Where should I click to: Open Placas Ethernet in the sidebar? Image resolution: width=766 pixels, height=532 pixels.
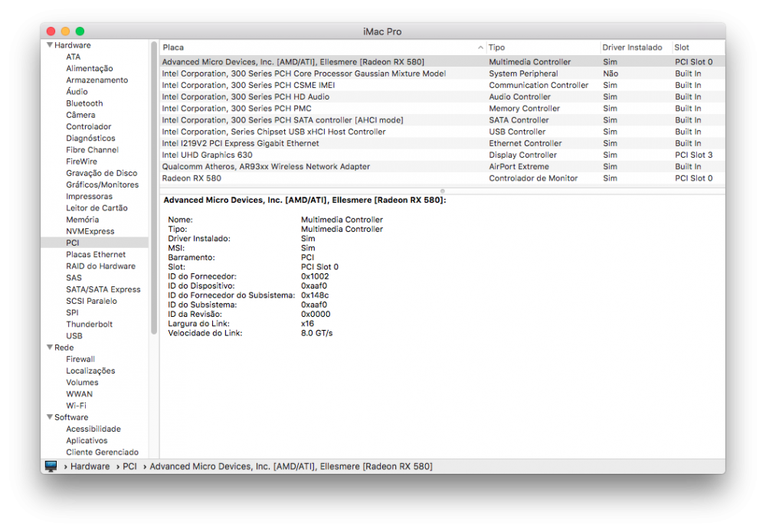coord(96,254)
